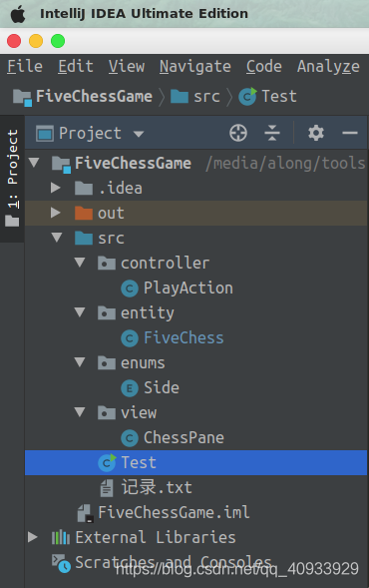Hide Project panel with minus icon
The width and height of the screenshot is (369, 588).
(x=350, y=133)
